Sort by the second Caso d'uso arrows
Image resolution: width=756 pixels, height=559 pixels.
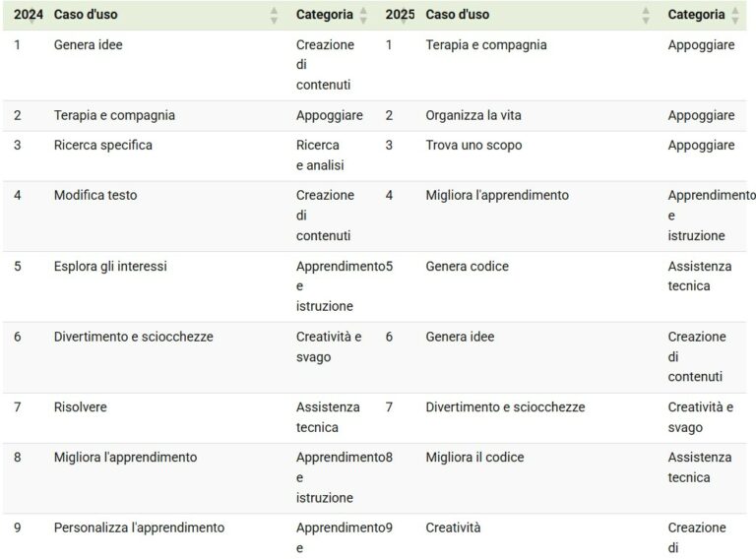[646, 15]
